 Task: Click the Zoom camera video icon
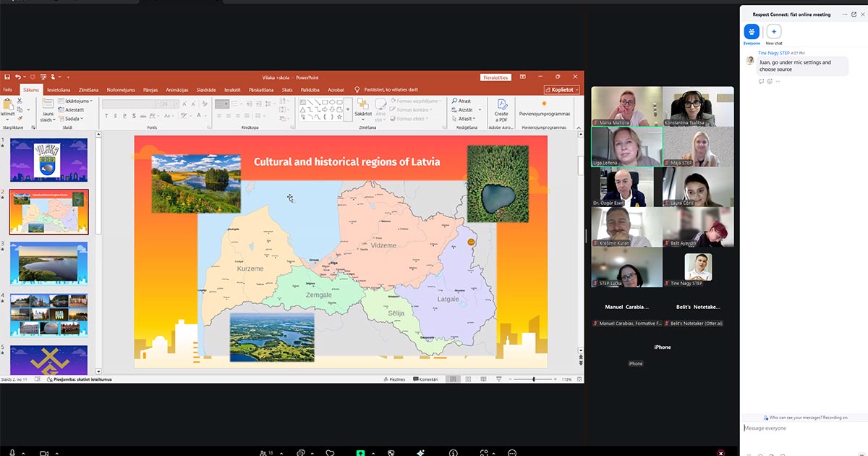(x=43, y=452)
